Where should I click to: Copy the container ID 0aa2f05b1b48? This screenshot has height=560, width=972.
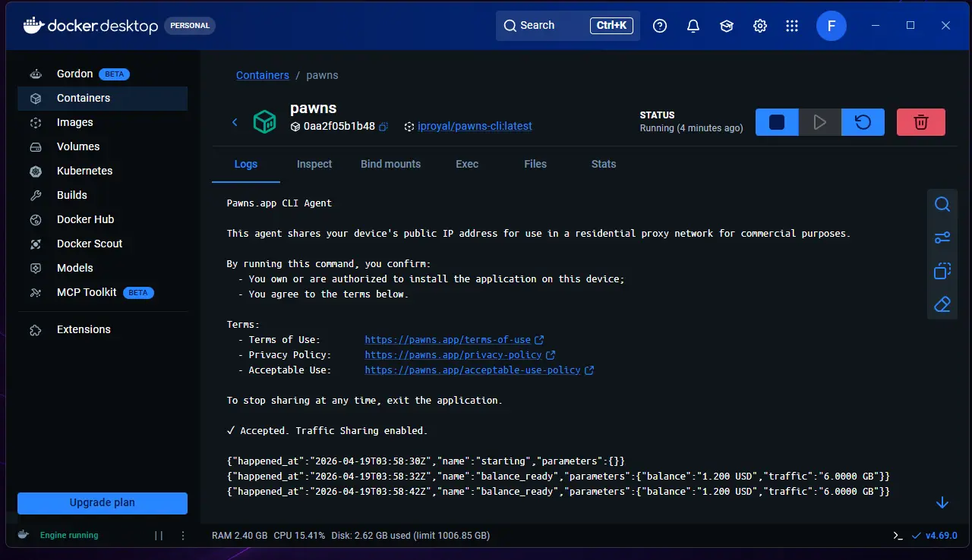click(383, 127)
